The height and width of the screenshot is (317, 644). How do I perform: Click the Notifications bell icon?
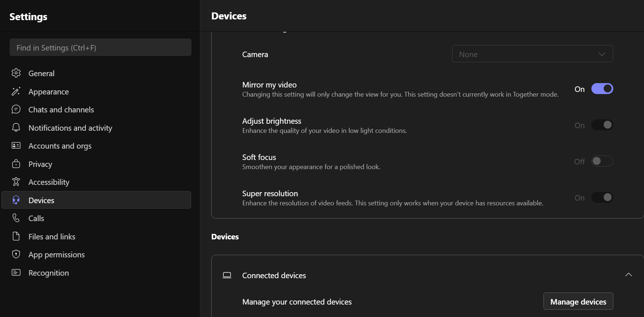(x=16, y=127)
